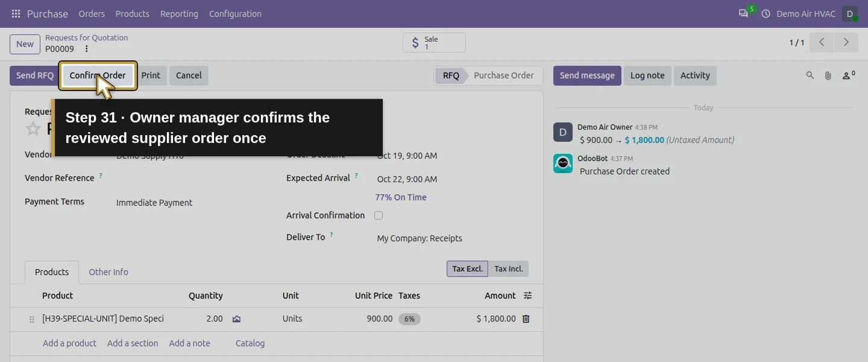
Task: Open Deliver To help tooltip icon
Action: coord(332,235)
